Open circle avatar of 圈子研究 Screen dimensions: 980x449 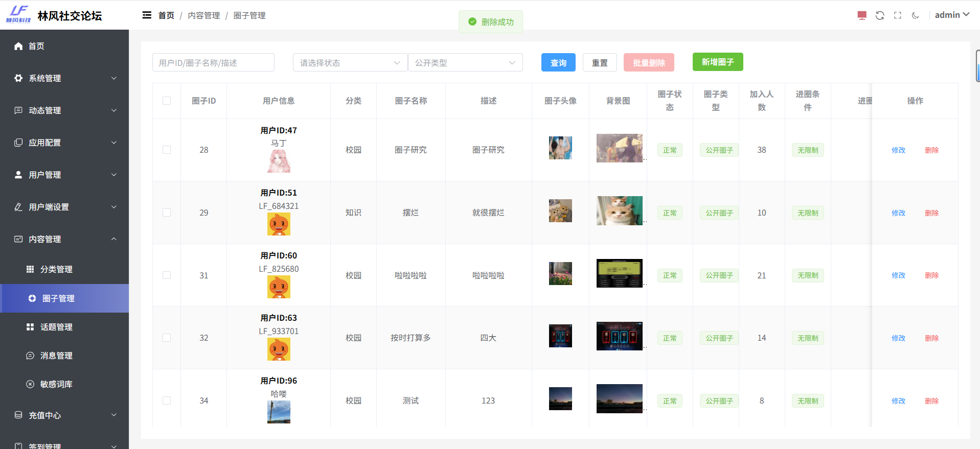[x=560, y=148]
